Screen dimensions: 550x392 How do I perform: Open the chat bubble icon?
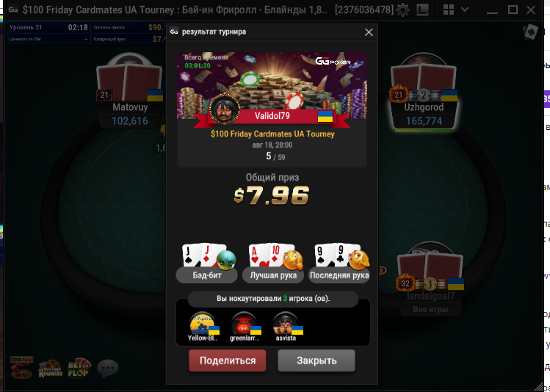[108, 369]
